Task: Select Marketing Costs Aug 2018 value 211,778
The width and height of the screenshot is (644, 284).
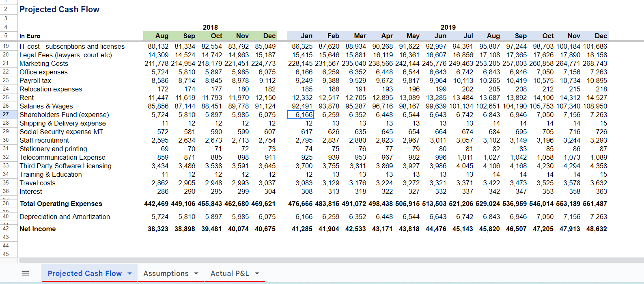Action: tap(156, 63)
